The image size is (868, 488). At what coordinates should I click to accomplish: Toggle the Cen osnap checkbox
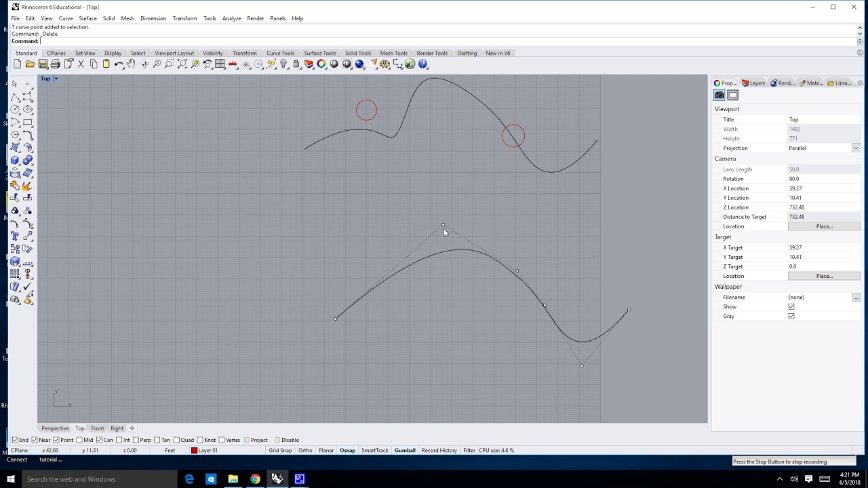99,440
